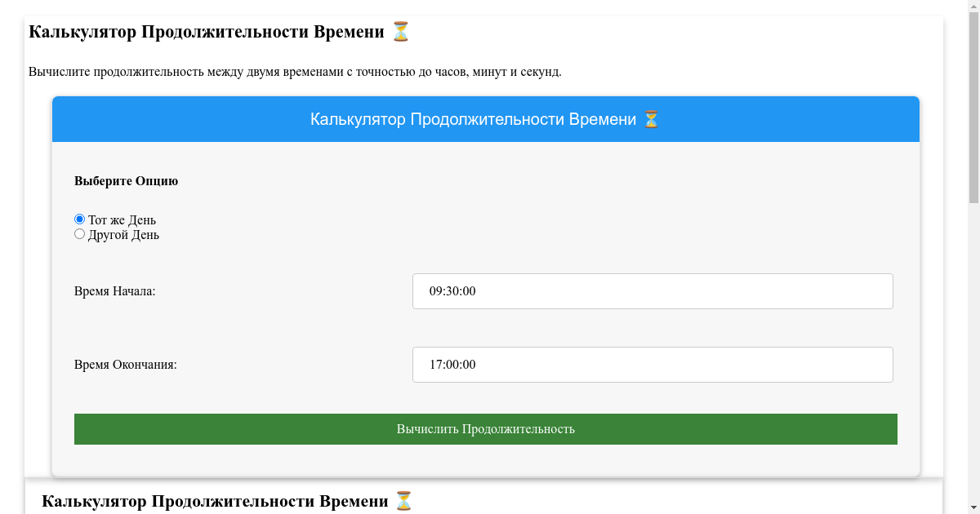Click the "Выберите Опцию" heading

click(126, 181)
